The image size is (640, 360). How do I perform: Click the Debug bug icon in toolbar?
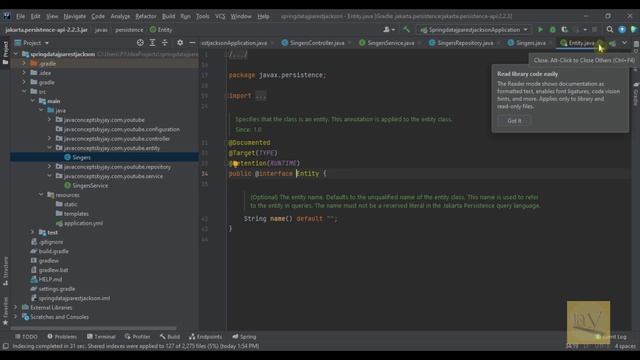tap(553, 30)
